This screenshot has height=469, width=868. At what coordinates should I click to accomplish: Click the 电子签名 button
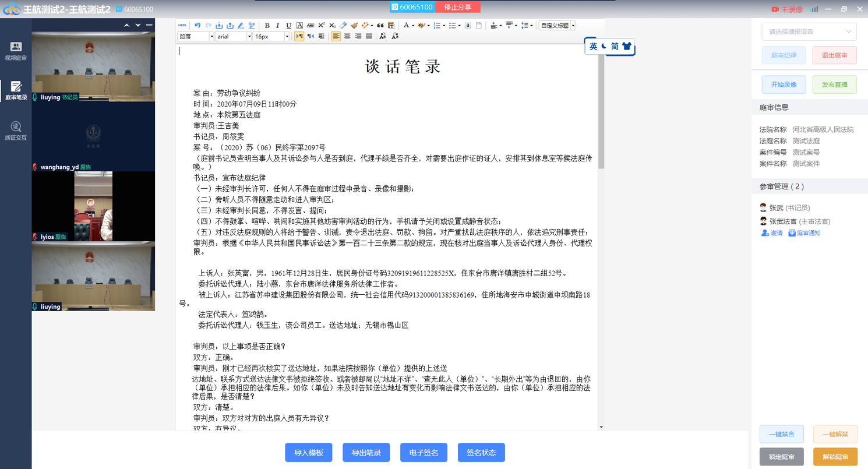[424, 453]
